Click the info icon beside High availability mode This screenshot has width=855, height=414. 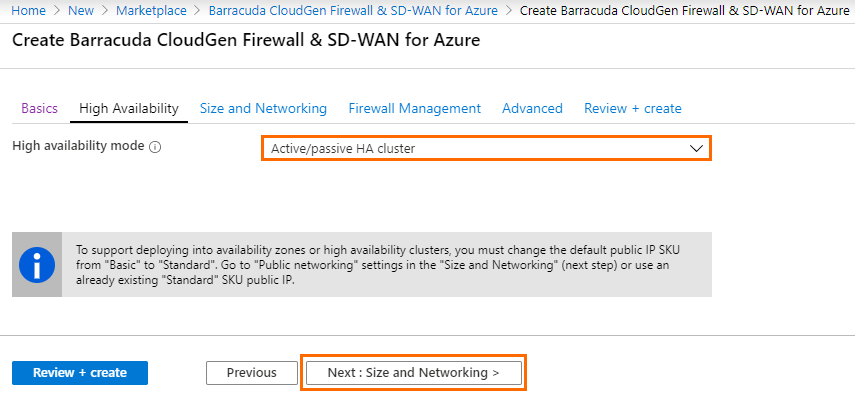[x=155, y=147]
